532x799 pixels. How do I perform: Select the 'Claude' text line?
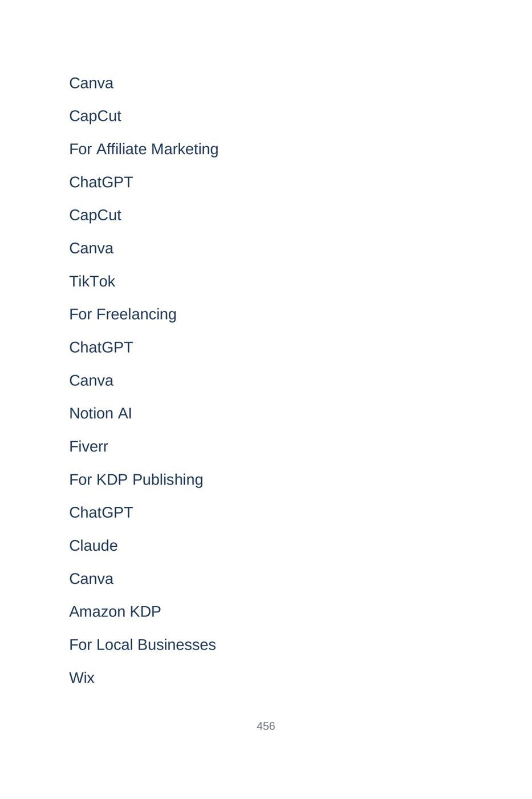pos(93,546)
